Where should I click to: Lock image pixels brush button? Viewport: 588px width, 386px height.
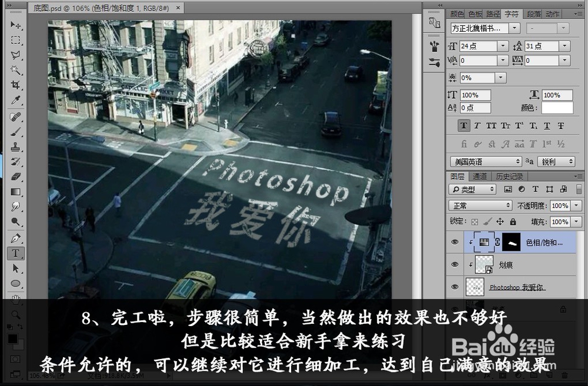[487, 222]
